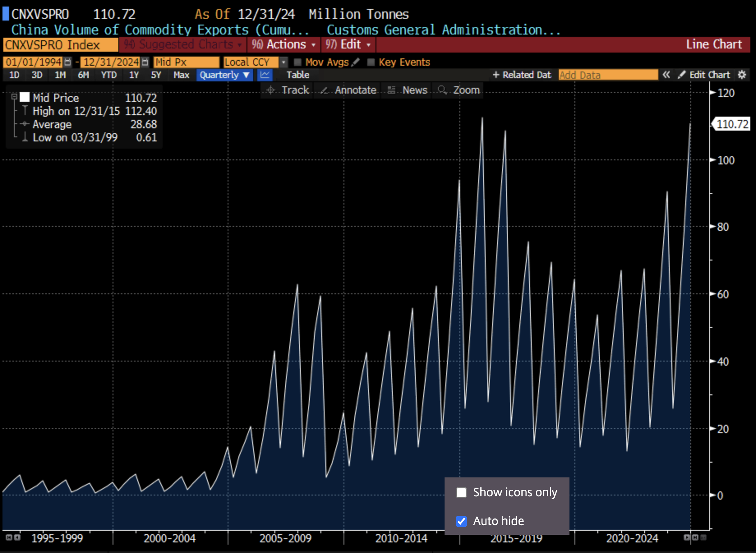Click the end date field 12/31/2024

[x=111, y=62]
